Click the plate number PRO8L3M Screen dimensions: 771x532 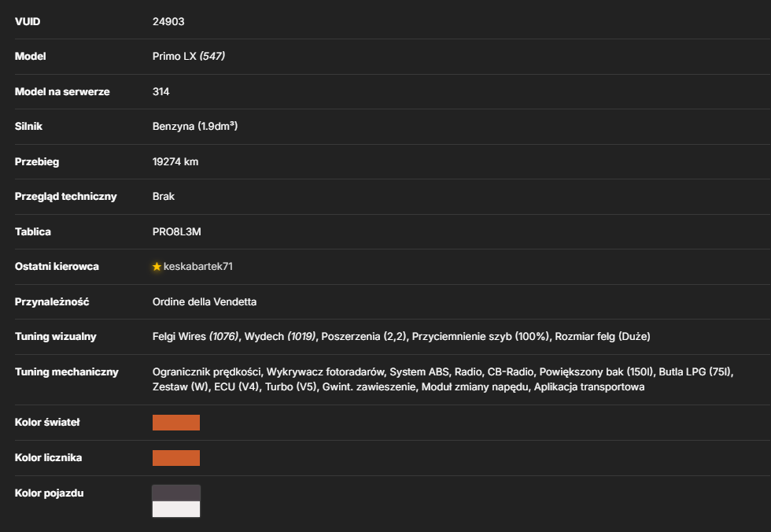[176, 231]
